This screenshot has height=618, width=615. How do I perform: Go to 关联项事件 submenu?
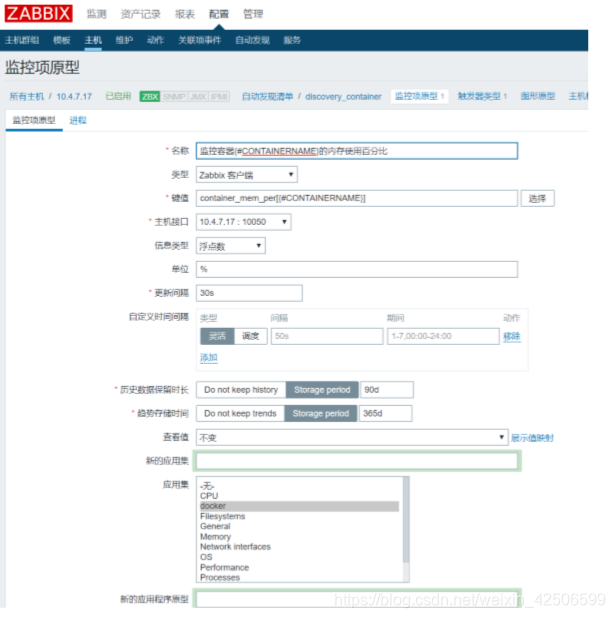click(x=199, y=40)
